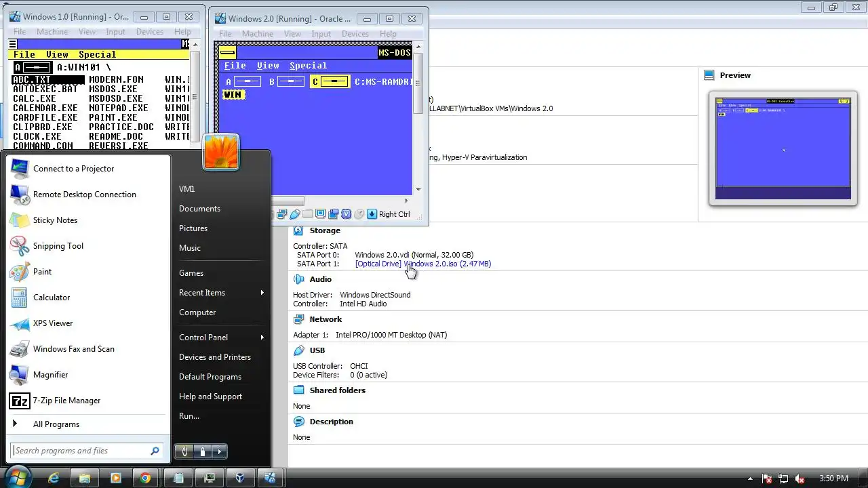
Task: Open Windows Media Player taskbar icon
Action: tap(115, 478)
